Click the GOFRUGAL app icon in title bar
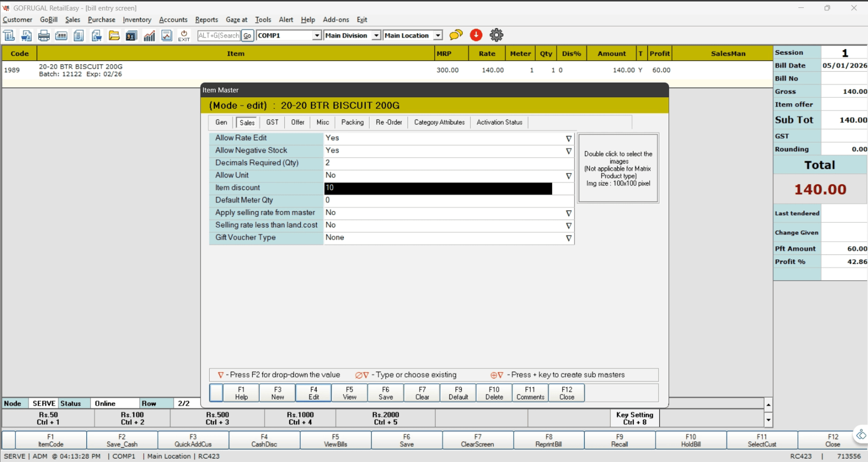 [6, 8]
